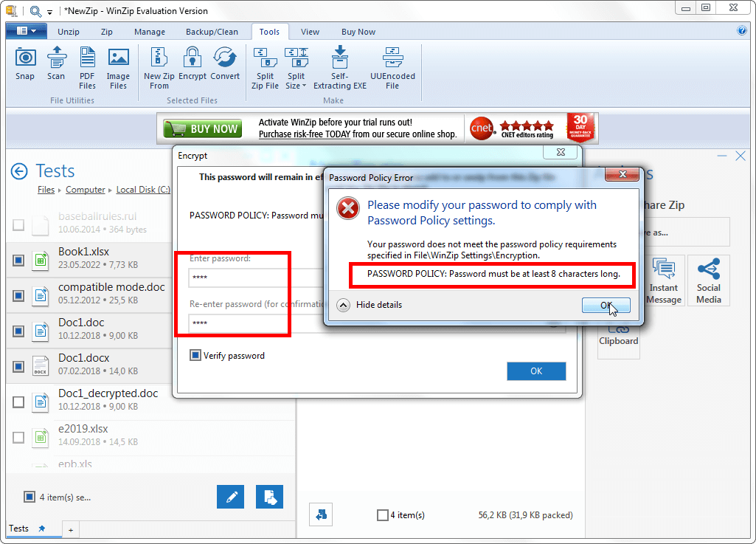Navigate to Local Disk (C:) breadcrumb

143,190
